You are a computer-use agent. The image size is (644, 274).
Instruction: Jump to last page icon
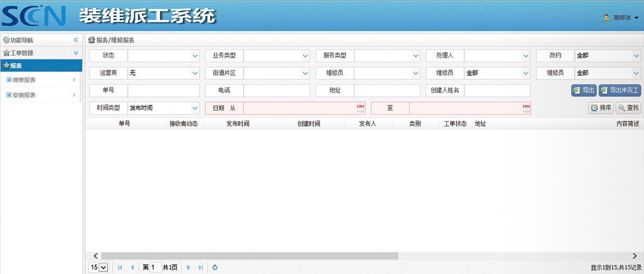click(x=201, y=268)
